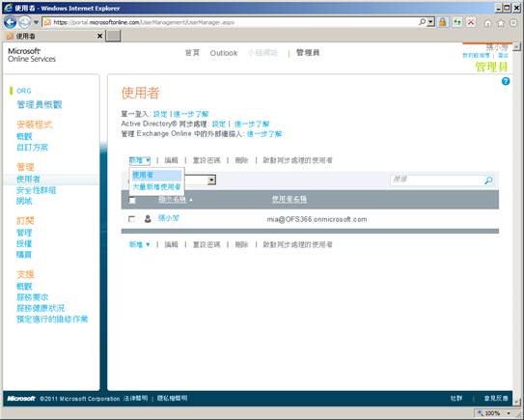524x420 pixels.
Task: Click the page scrollbar up arrow
Action: tap(516, 46)
